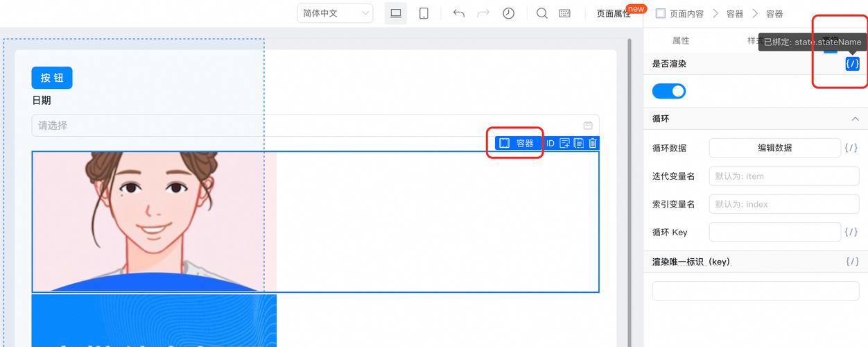Viewport: 868px width, 347px height.
Task: Open the keyboard shortcuts icon
Action: [564, 13]
